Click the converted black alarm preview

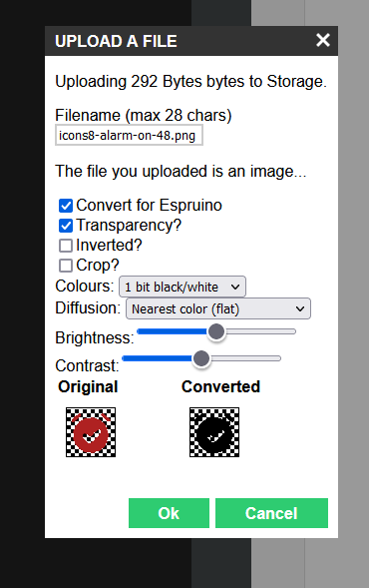(x=214, y=432)
